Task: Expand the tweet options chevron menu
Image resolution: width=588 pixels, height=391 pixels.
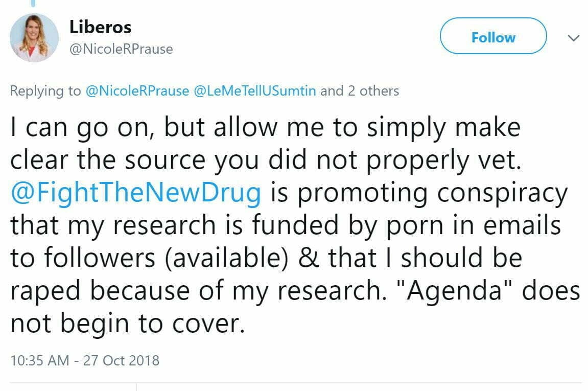Action: click(574, 38)
